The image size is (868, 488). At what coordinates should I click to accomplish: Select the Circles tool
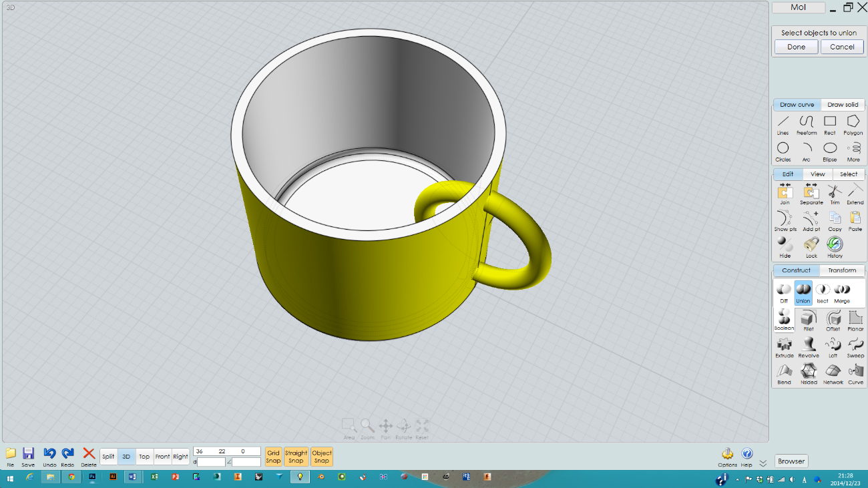[x=783, y=152]
